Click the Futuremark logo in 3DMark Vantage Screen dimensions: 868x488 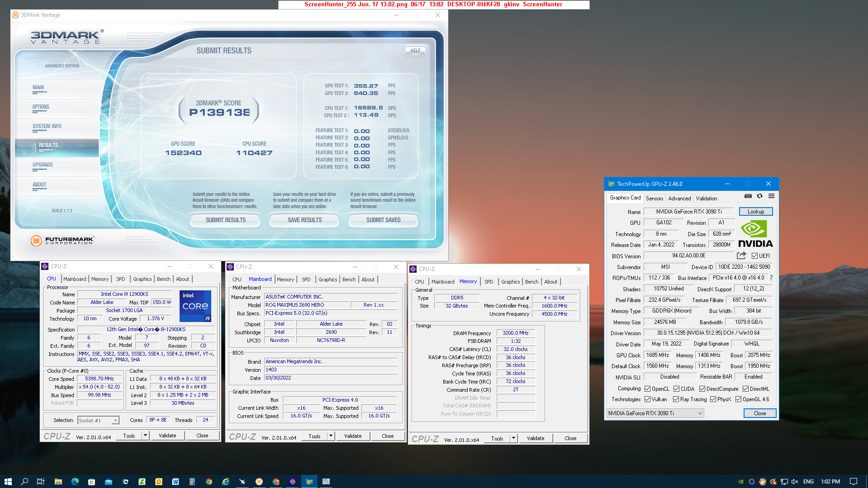tap(62, 241)
